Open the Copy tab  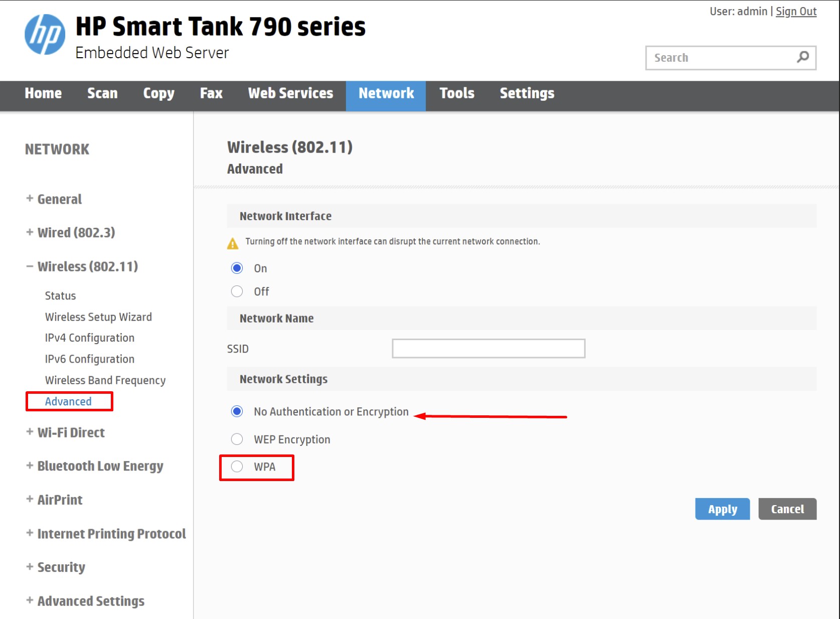pos(158,93)
